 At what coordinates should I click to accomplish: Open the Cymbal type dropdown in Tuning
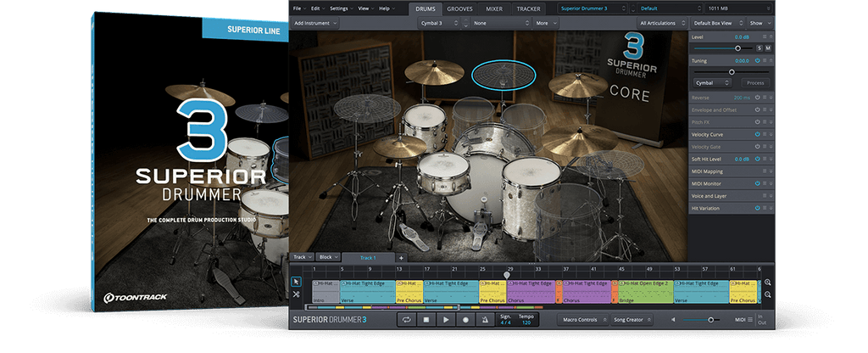(x=712, y=83)
